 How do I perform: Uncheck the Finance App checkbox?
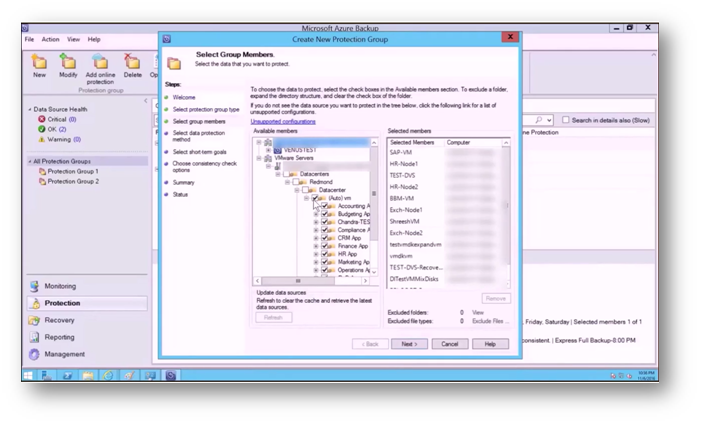pyautogui.click(x=325, y=246)
